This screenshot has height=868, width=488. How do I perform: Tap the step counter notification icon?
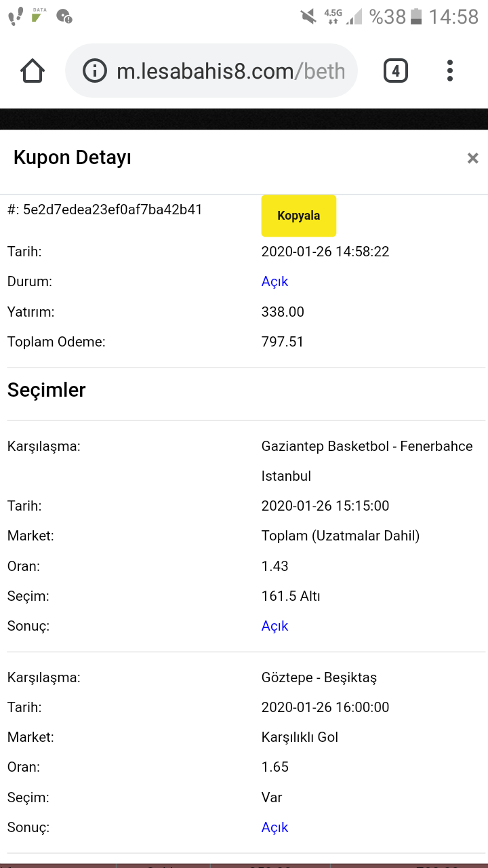16,16
